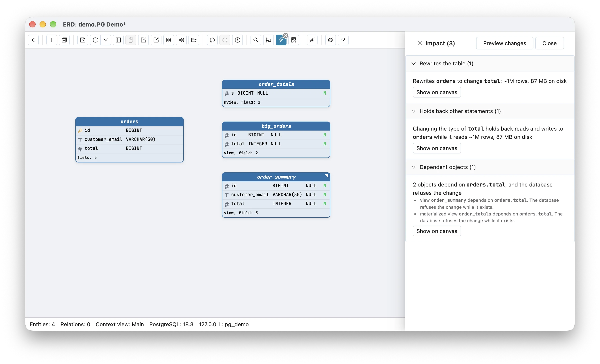
Task: Click the plug connection icon
Action: pyautogui.click(x=312, y=40)
